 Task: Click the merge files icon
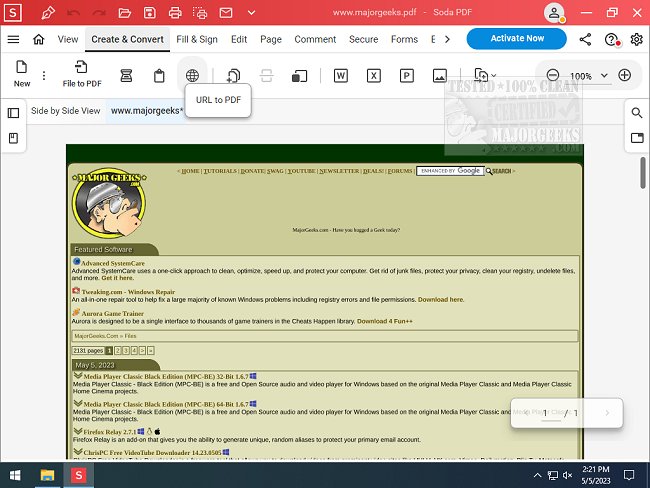(233, 75)
